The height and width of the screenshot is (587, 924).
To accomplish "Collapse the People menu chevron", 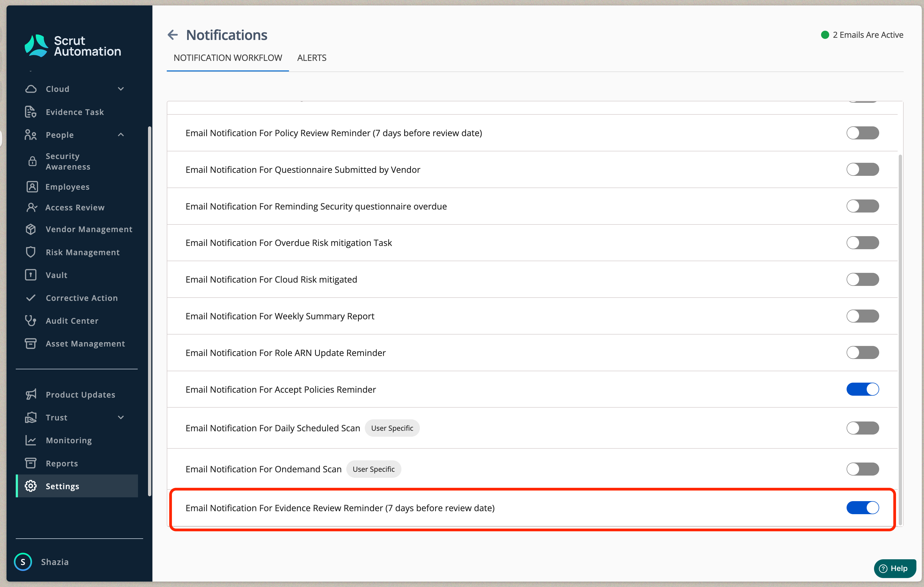I will (121, 135).
